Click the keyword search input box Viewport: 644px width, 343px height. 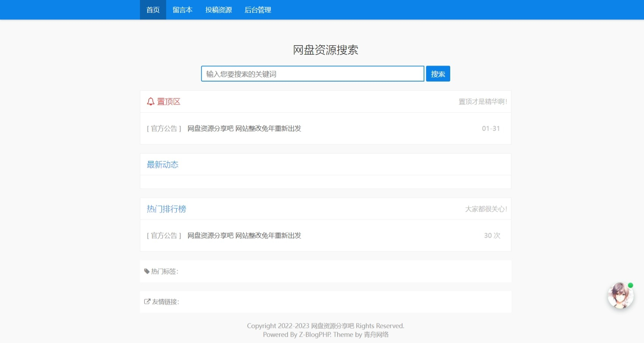312,74
